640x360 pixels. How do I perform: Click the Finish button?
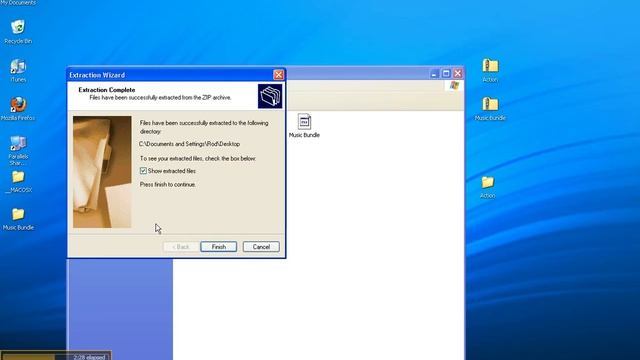[218, 247]
